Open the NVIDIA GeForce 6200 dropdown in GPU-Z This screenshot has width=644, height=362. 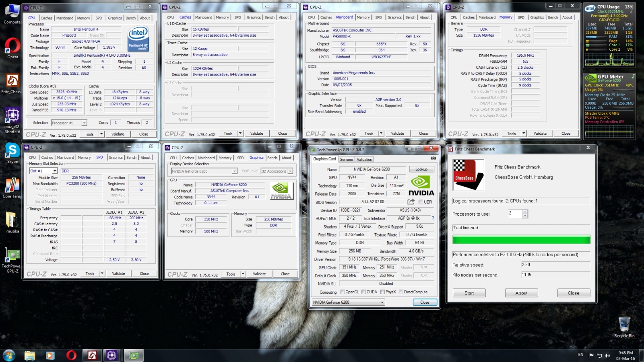(349, 302)
